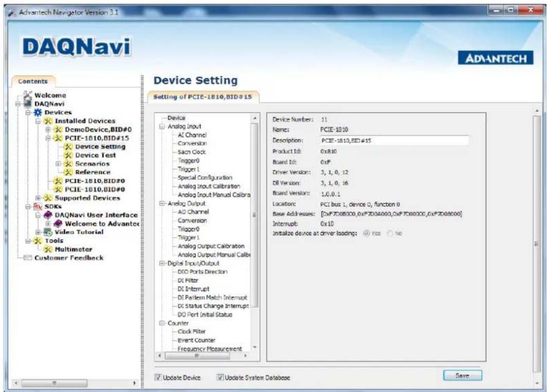Collapse the Devices tree node

pos(28,112)
